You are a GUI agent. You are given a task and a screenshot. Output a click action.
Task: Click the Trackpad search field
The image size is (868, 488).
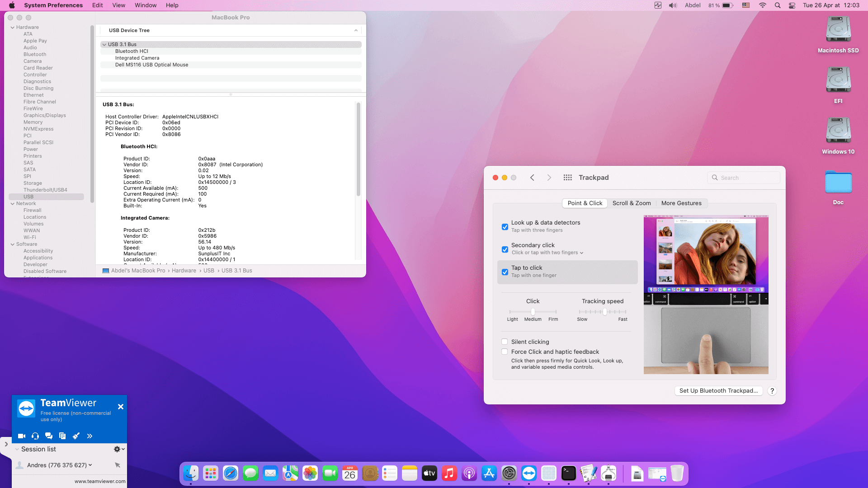click(744, 178)
